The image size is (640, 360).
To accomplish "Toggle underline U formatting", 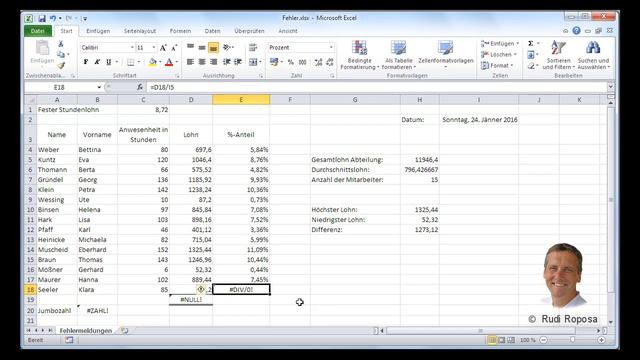I will click(109, 62).
